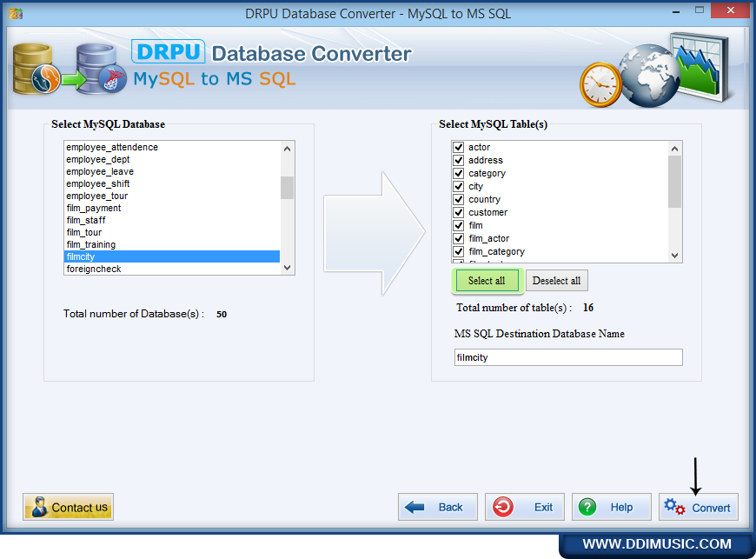Select the film_tour database
The height and width of the screenshot is (559, 756).
point(172,232)
